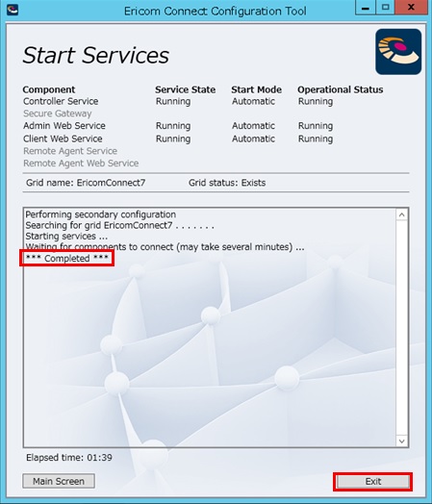Click Client Web Service's Running operational status
Screen dimensions: 432x504
point(316,139)
